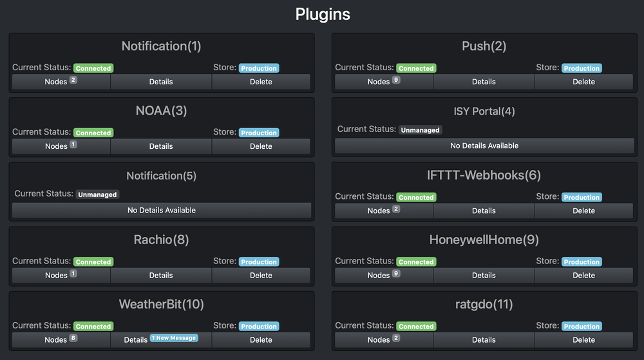Delete the Push(2) plugin
644x360 pixels.
(x=583, y=82)
